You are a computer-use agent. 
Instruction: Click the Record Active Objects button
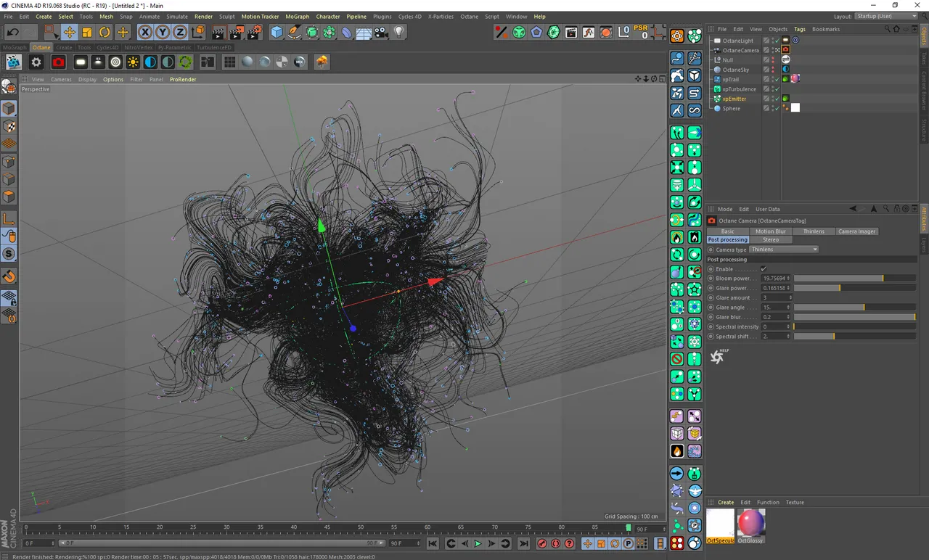[x=541, y=543]
